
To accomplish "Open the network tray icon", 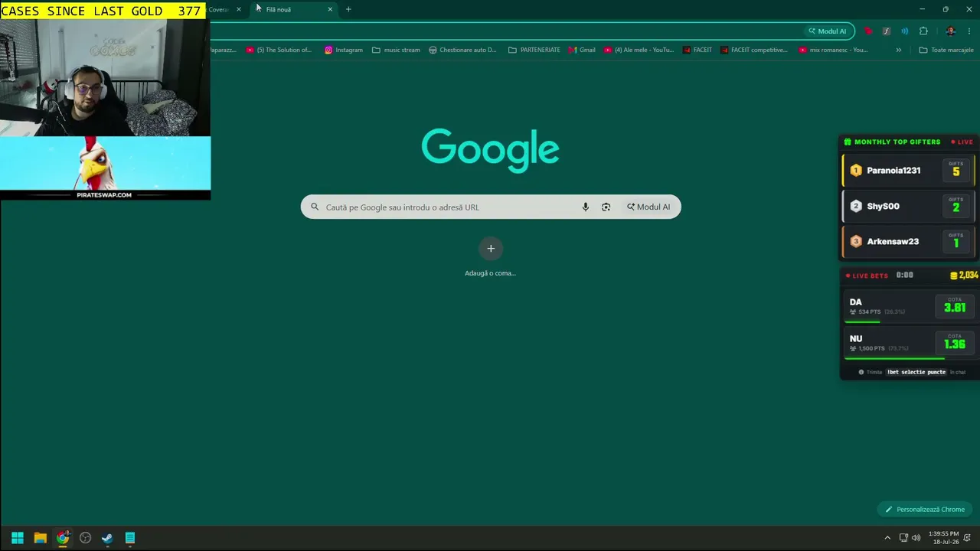I will pos(903,538).
